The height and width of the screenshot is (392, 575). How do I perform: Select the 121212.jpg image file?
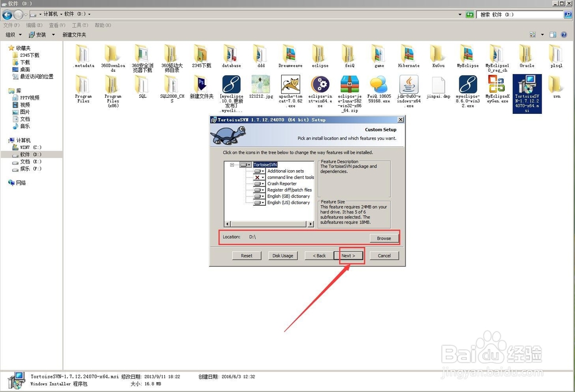click(260, 87)
